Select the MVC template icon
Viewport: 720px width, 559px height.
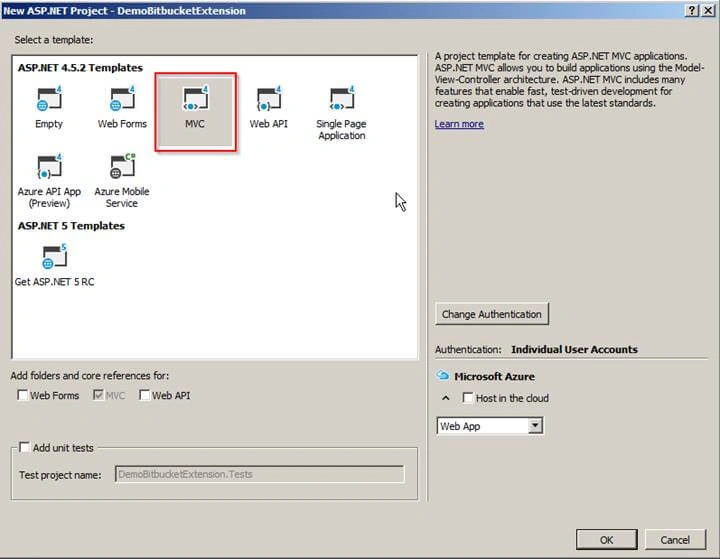pyautogui.click(x=196, y=99)
